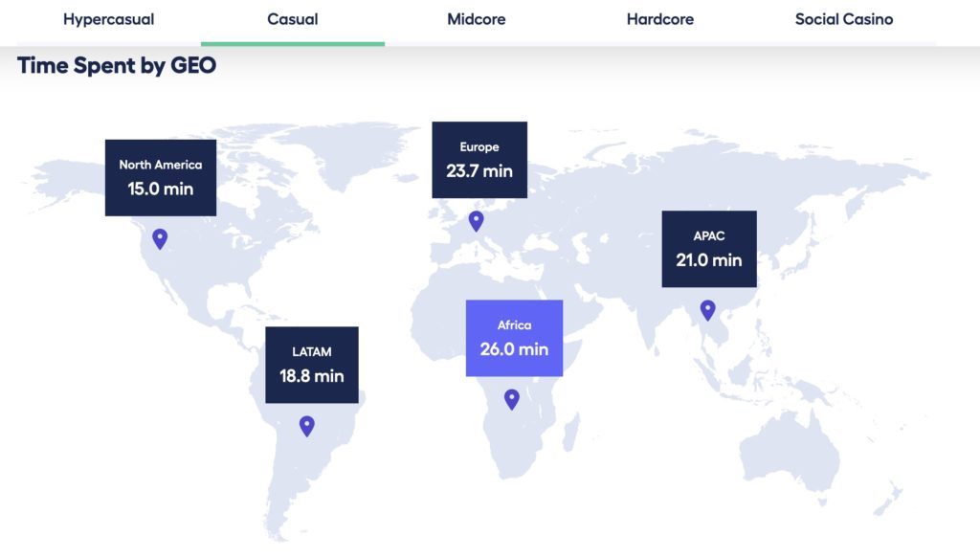Switch to the Hardcore tab
The height and width of the screenshot is (558, 980).
(659, 19)
